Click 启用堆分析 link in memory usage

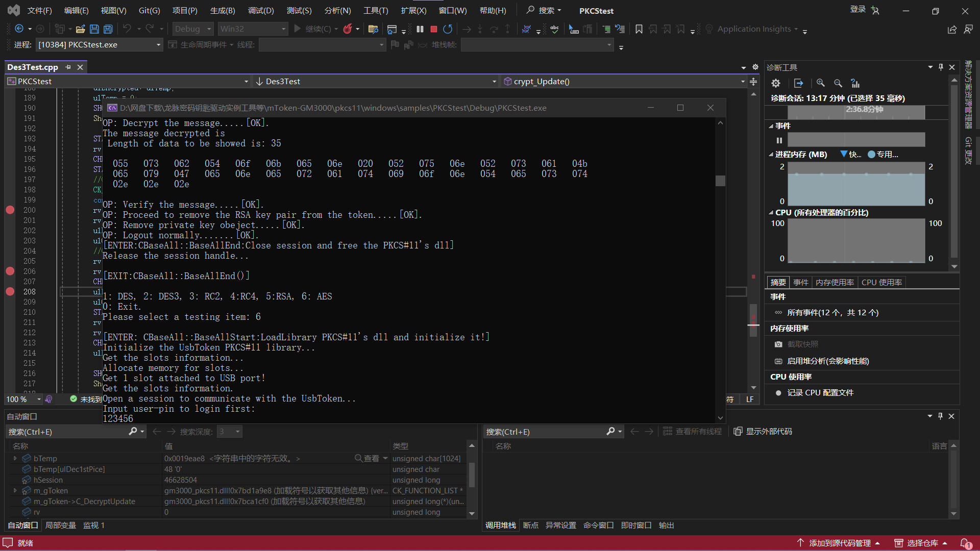pos(828,361)
